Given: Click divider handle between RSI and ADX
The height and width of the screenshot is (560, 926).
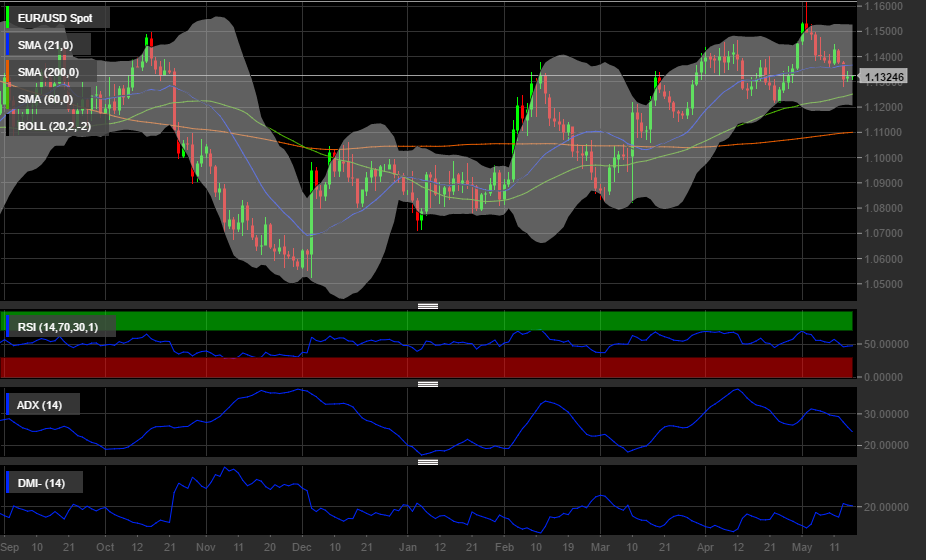Looking at the screenshot, I should [x=428, y=384].
